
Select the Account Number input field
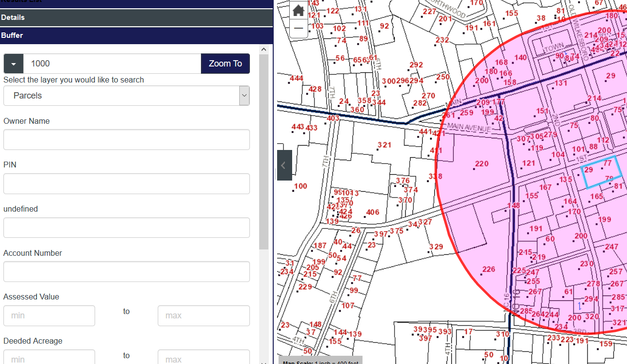tap(127, 272)
